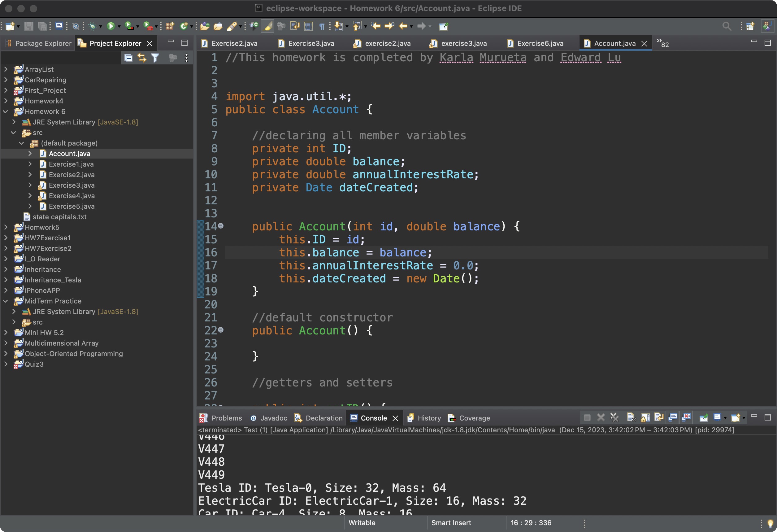Click the magnifier search icon at top right
Image resolution: width=777 pixels, height=532 pixels.
tap(727, 26)
